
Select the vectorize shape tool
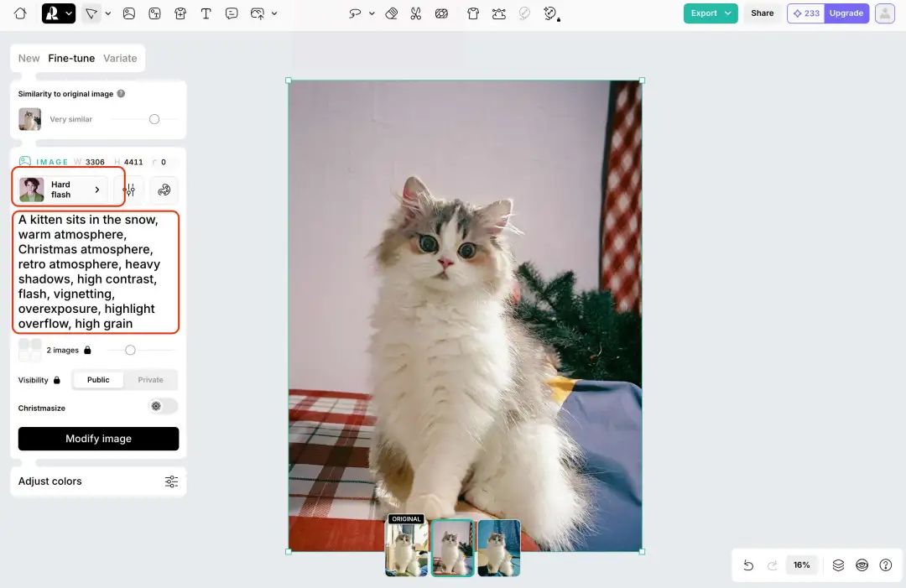(x=498, y=13)
